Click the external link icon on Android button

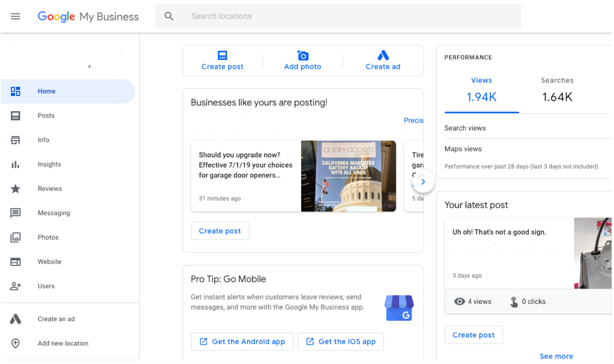[x=204, y=342]
